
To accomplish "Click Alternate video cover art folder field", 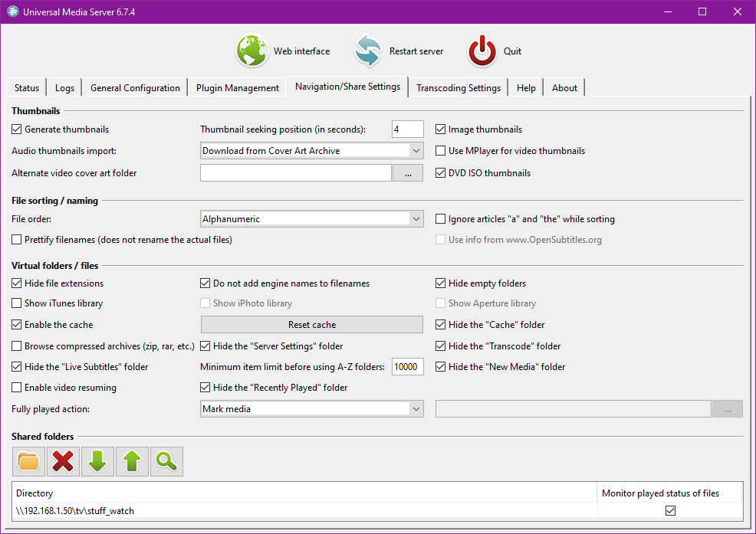I will pos(295,173).
